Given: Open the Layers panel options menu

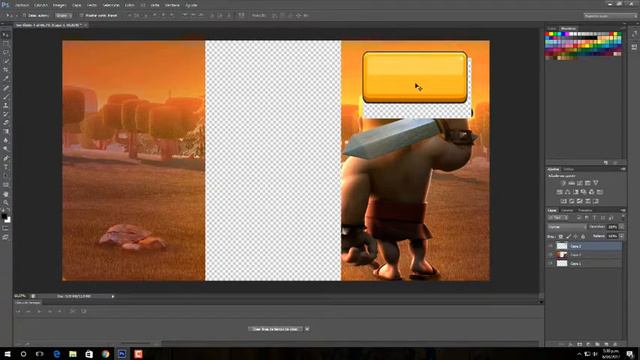Looking at the screenshot, I should 623,211.
